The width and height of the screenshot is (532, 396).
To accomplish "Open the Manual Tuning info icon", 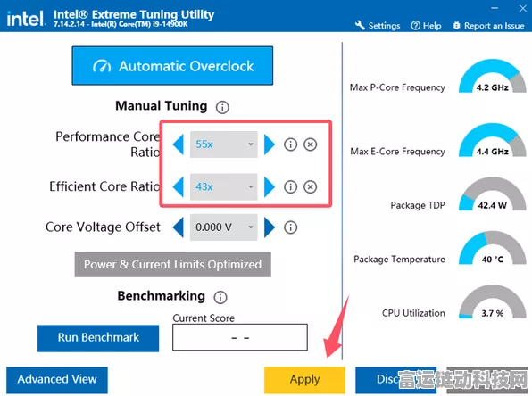I will (x=222, y=108).
